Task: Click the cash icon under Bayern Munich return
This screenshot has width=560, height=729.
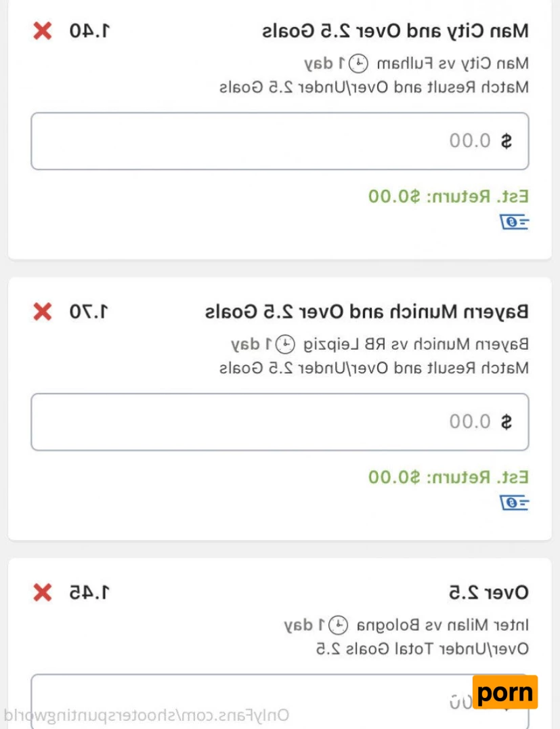Action: click(x=515, y=503)
